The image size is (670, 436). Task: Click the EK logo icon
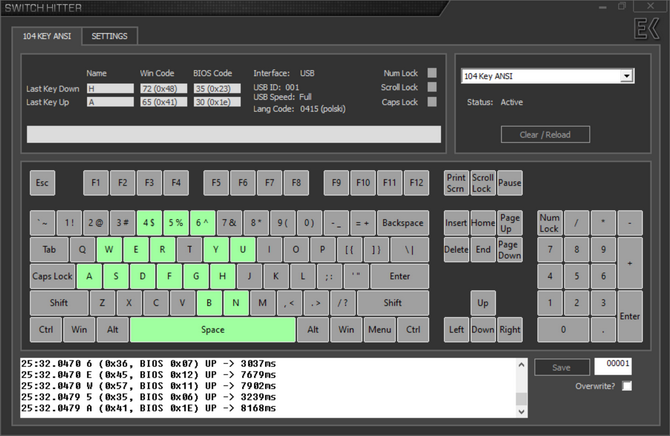click(x=647, y=29)
